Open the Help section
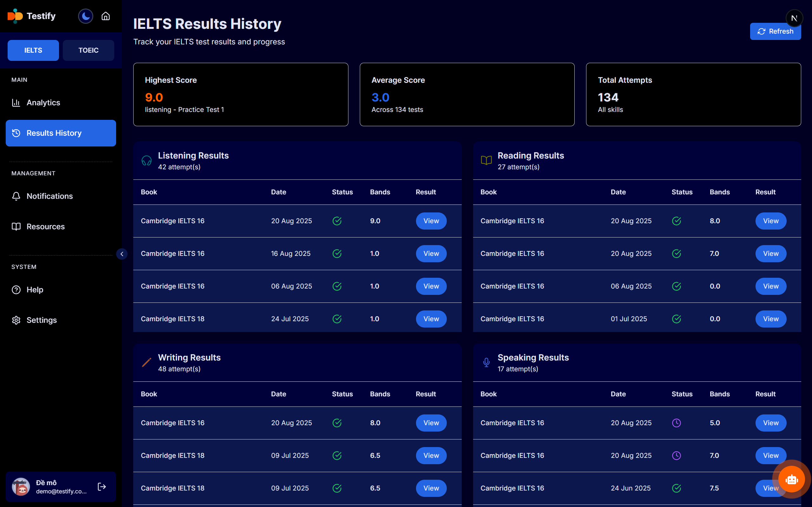This screenshot has width=812, height=507. [x=35, y=290]
